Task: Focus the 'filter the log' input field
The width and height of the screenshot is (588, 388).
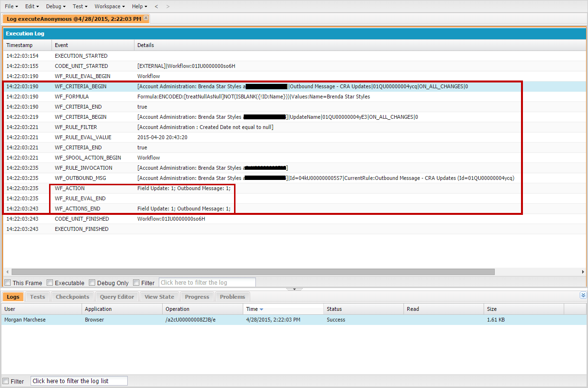Action: point(207,283)
